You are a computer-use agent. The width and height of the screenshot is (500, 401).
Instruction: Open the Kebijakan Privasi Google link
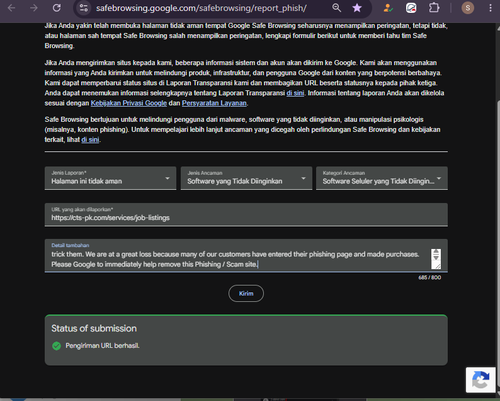pyautogui.click(x=129, y=103)
